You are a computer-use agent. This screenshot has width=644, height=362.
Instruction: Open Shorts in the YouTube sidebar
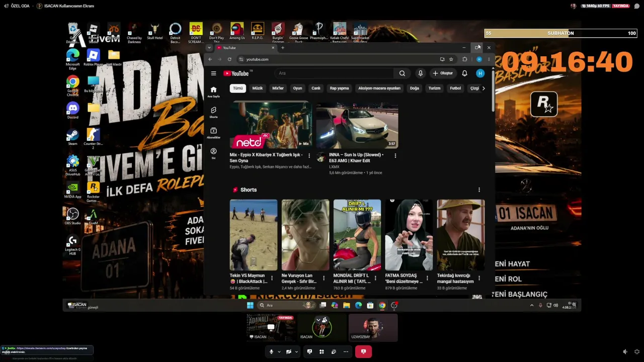coord(213,112)
